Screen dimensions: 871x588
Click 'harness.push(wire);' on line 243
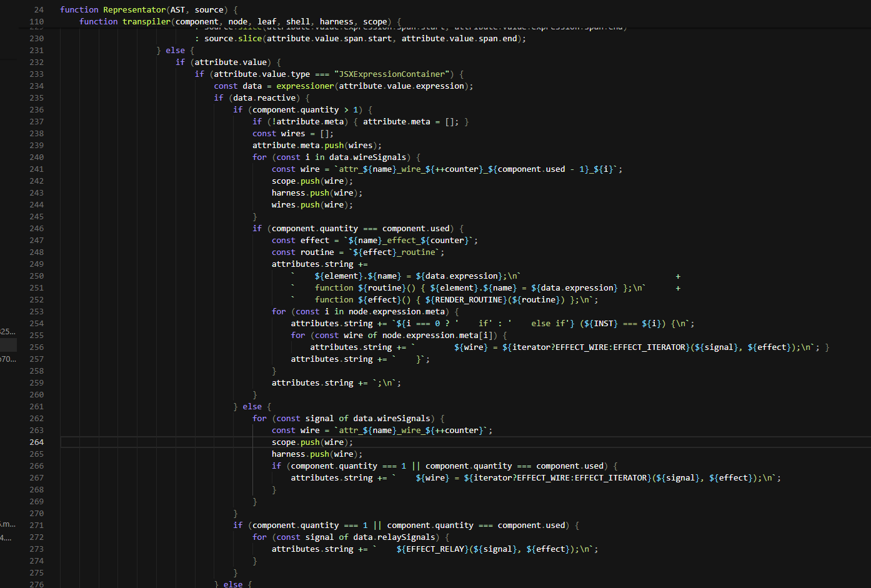317,192
